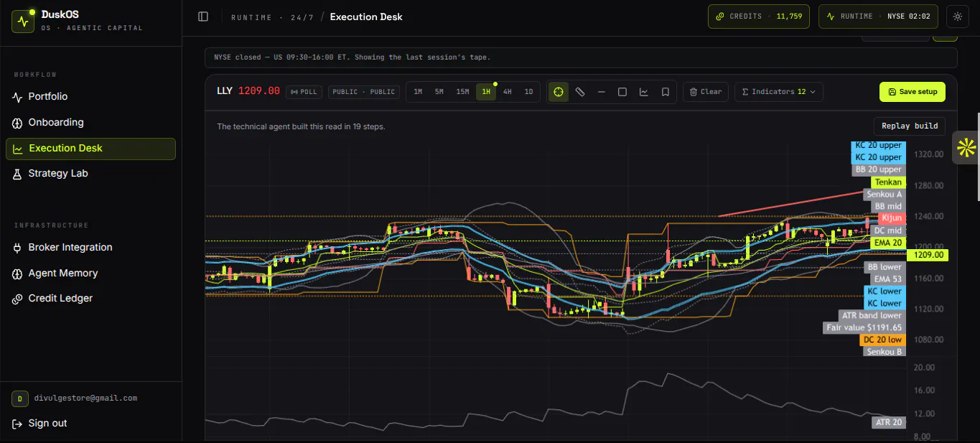Click the BB 20 upper indicator label
This screenshot has width=980, height=443.
coord(879,170)
